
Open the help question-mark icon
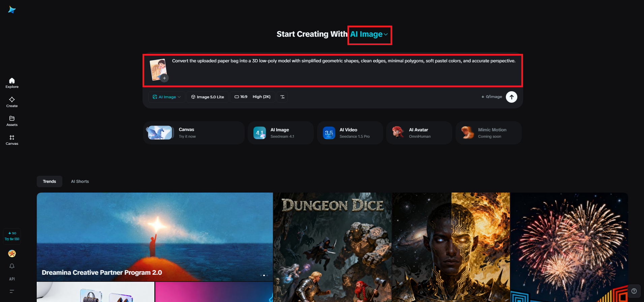click(x=634, y=291)
